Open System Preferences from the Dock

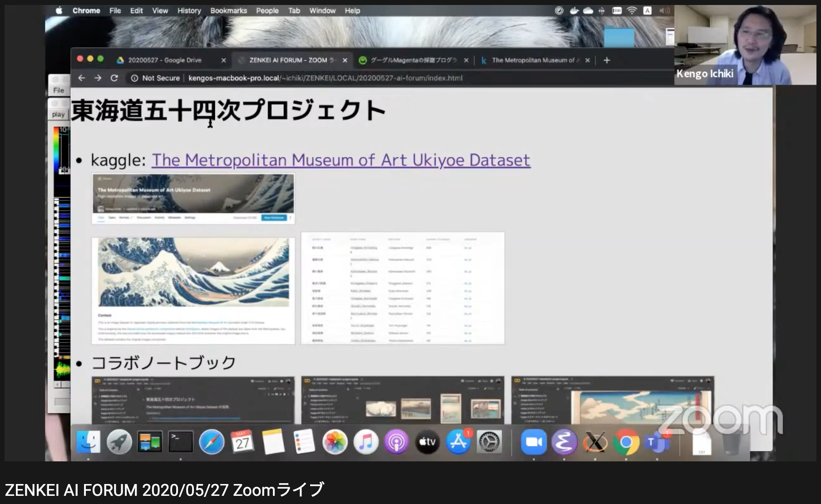tap(489, 442)
